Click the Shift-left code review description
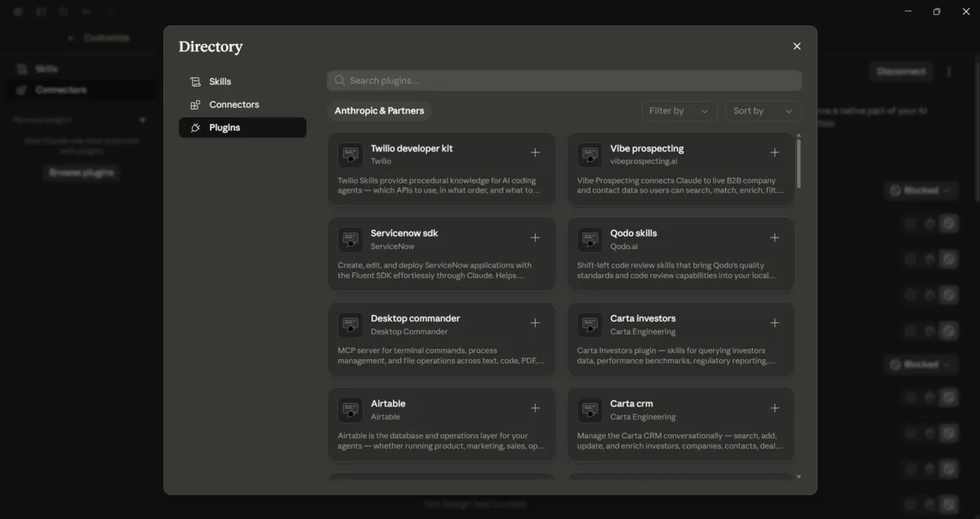The image size is (980, 519). click(x=677, y=270)
